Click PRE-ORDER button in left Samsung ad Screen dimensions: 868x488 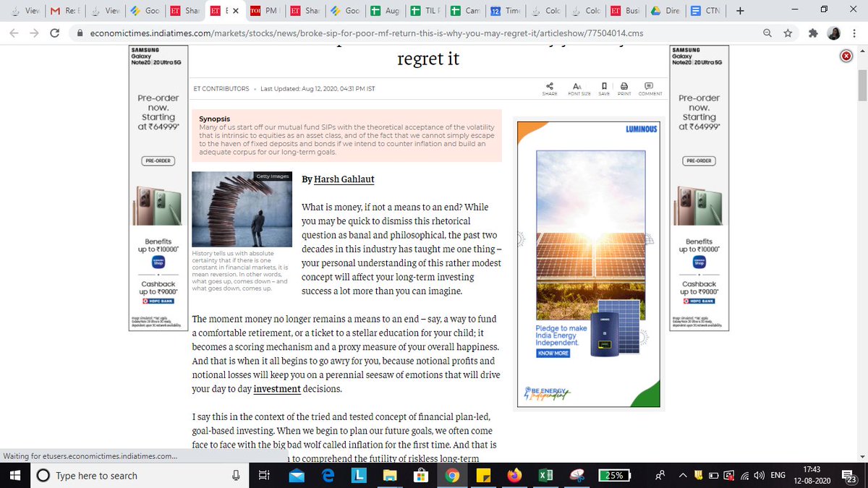[158, 160]
